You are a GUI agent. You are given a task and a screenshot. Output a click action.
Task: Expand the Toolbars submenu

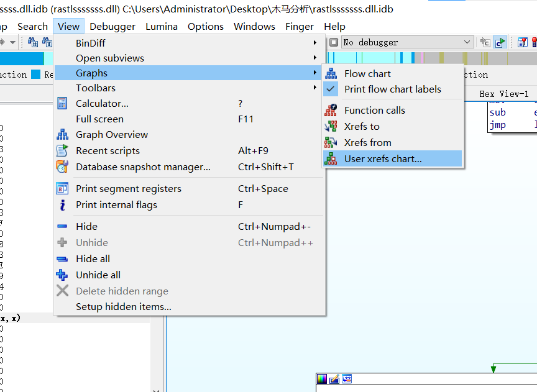[314, 88]
